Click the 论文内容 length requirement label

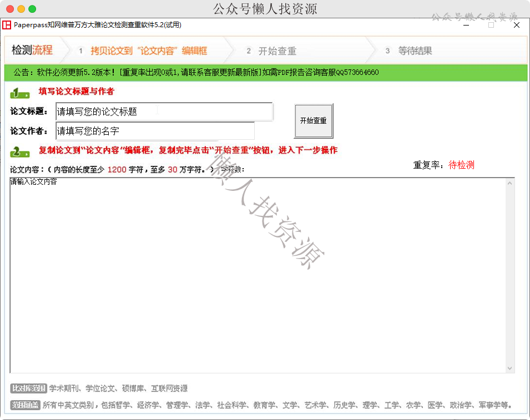pyautogui.click(x=112, y=169)
